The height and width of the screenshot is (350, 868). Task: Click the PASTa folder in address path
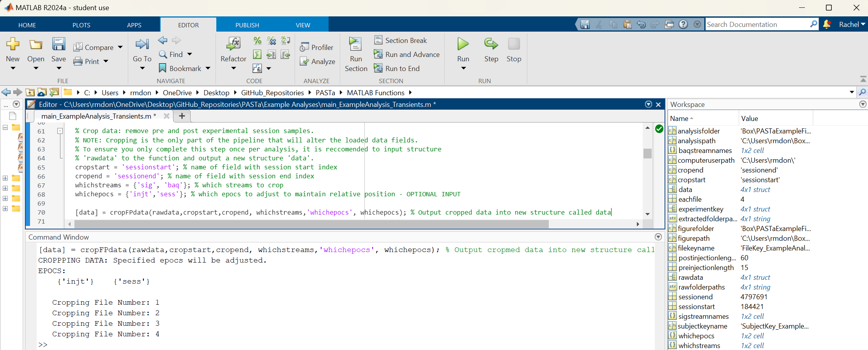[325, 92]
